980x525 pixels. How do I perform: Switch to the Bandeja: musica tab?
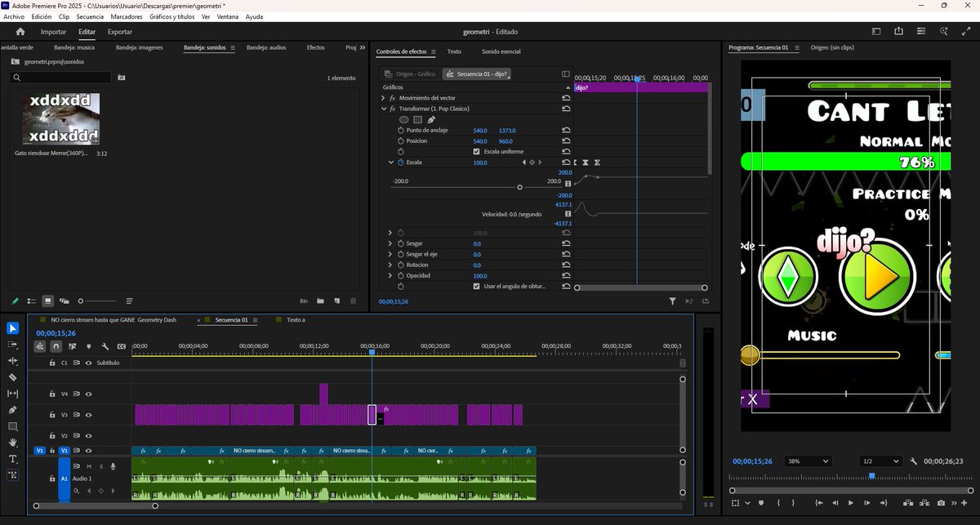tap(74, 47)
